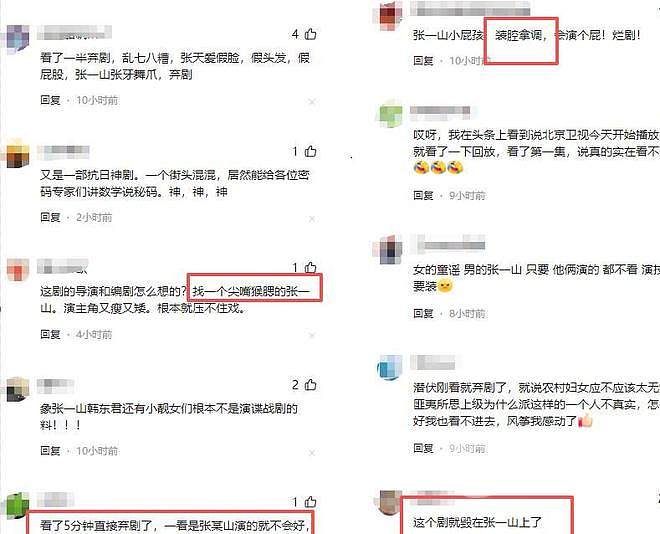Reply to the 北京卫视 first-episode comment
Screen dimensions: 660x534
pos(423,195)
